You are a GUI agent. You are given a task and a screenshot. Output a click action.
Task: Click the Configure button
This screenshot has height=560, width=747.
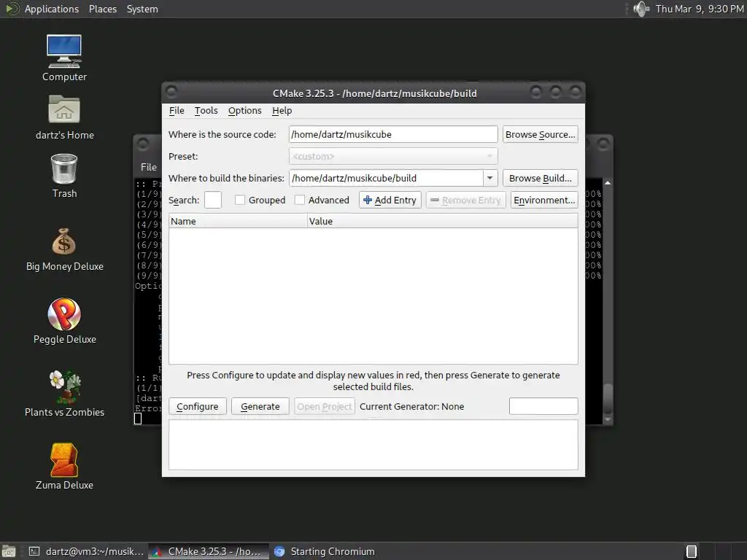197,406
